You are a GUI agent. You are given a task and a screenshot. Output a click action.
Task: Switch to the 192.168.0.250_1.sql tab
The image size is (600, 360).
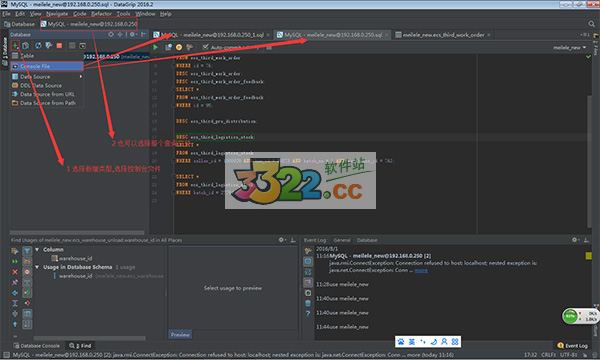pyautogui.click(x=211, y=35)
